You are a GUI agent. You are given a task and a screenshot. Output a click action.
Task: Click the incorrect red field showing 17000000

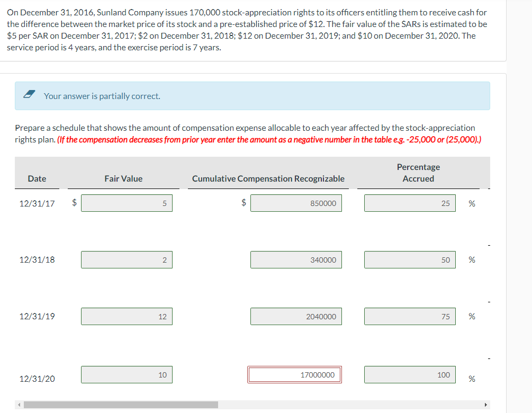(x=294, y=375)
